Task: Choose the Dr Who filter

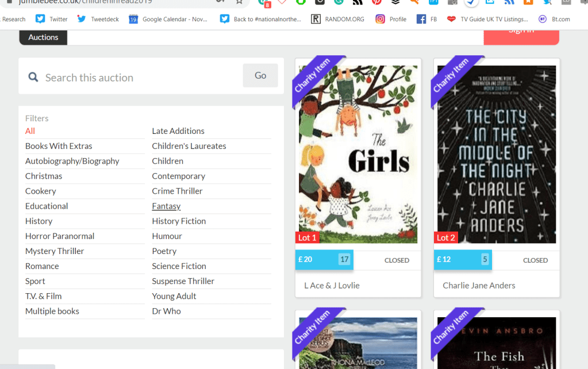Action: (x=166, y=311)
